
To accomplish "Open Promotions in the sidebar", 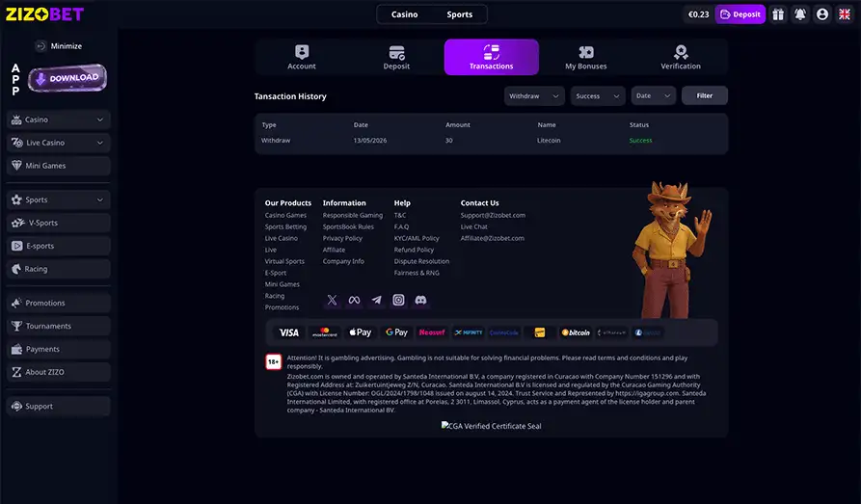I will 58,303.
